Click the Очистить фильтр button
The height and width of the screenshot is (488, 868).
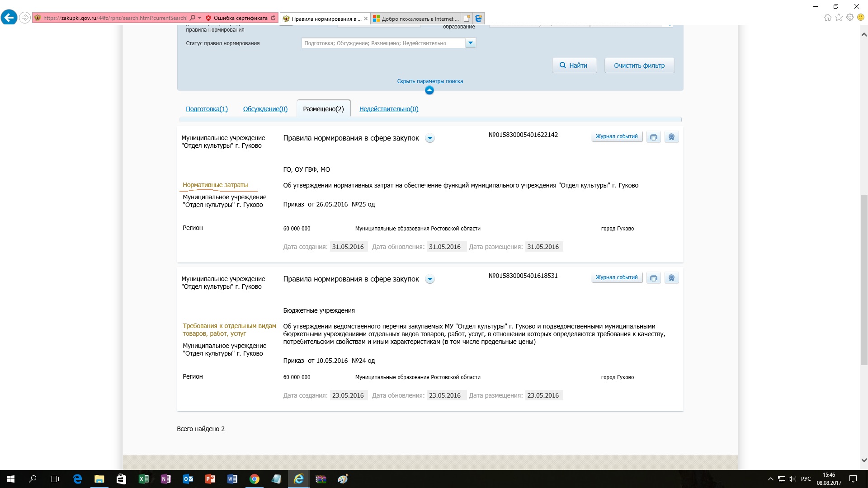click(639, 66)
